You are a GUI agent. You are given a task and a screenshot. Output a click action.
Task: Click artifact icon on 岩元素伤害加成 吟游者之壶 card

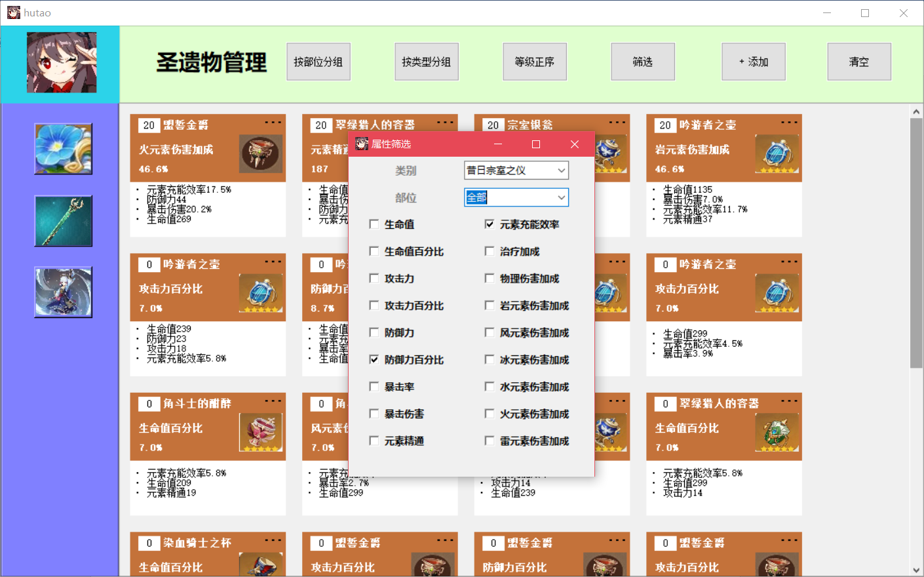[777, 153]
